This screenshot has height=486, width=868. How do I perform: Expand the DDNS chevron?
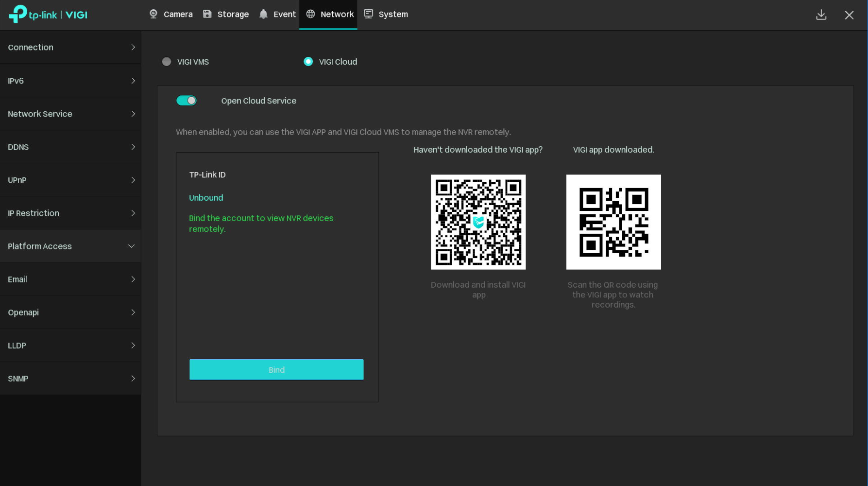(133, 147)
